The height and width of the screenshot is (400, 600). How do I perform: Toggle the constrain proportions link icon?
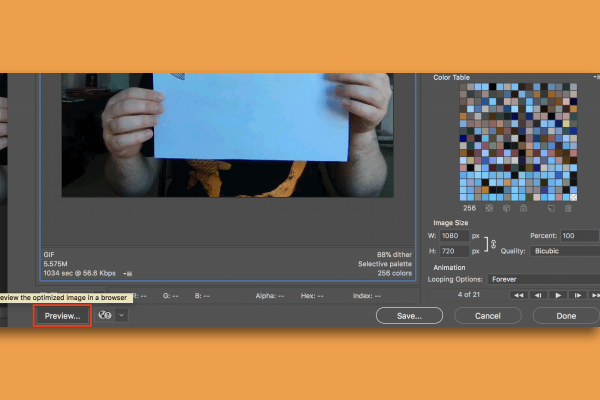coord(494,244)
